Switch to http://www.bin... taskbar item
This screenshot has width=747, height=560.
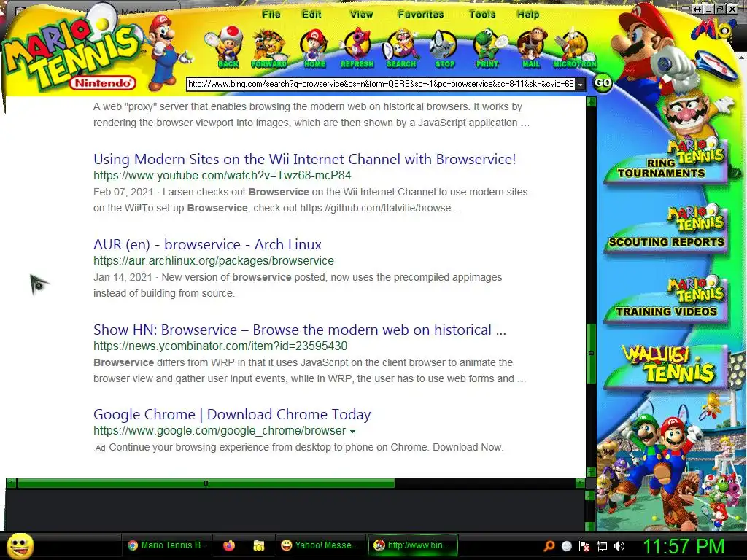point(412,545)
